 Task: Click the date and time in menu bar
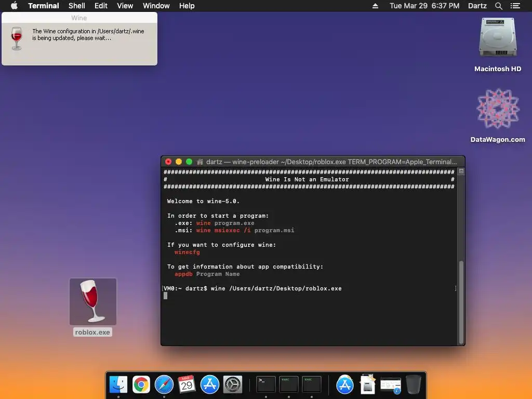pyautogui.click(x=424, y=6)
